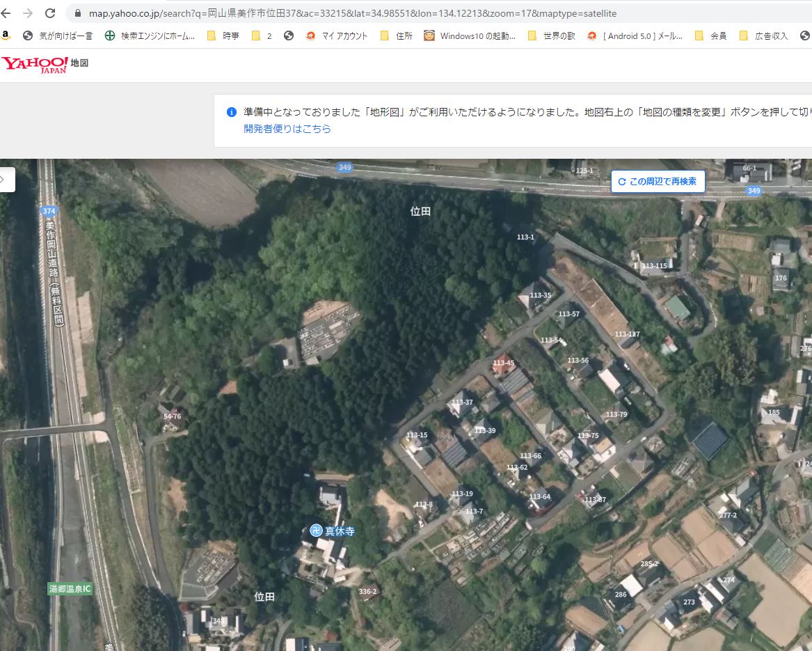Click the route 374 road shield
Screen dimensions: 812x651
click(48, 211)
